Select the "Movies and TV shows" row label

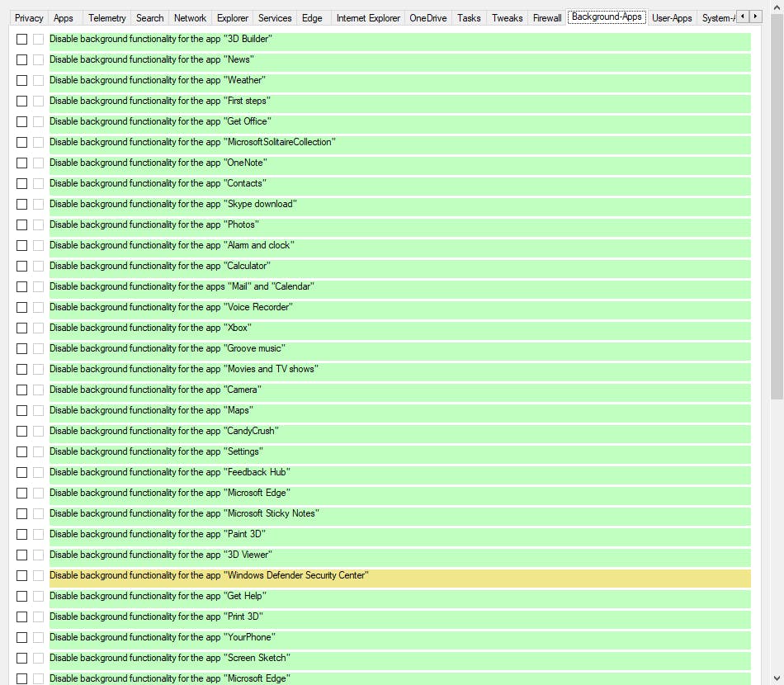coord(184,369)
